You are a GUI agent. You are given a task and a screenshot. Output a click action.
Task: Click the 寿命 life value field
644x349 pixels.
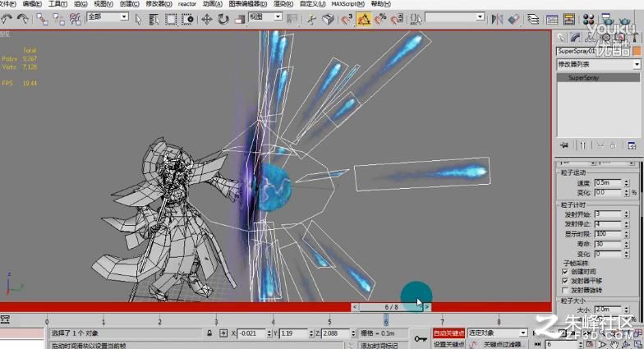tap(608, 244)
